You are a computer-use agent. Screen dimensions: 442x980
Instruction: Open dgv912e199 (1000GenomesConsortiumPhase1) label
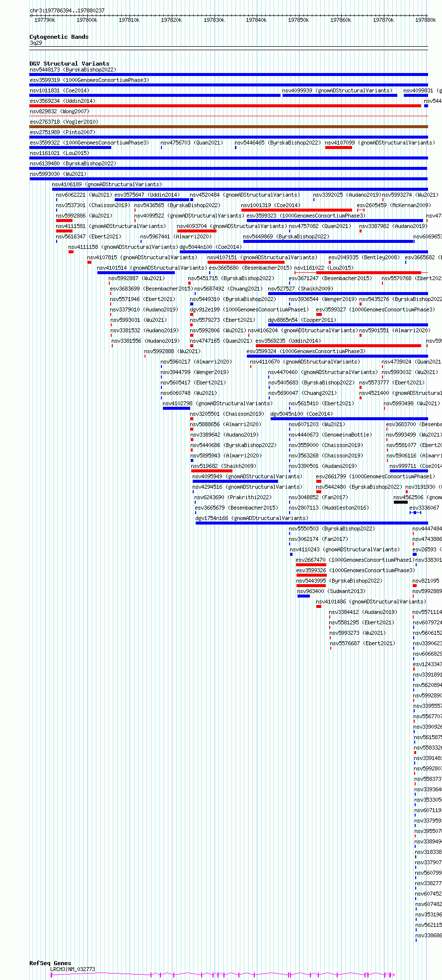(x=249, y=309)
